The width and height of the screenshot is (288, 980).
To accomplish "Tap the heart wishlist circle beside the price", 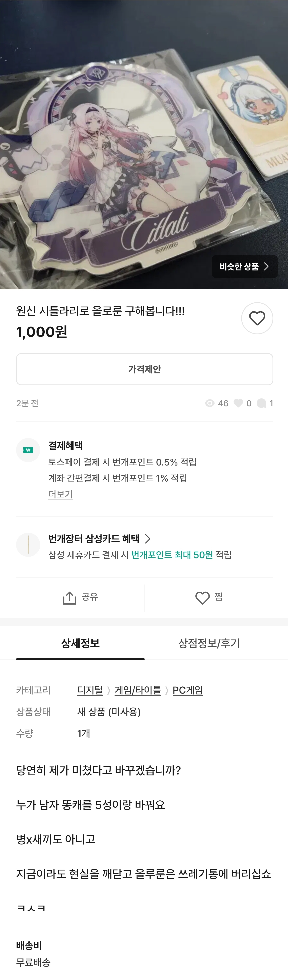I will point(257,318).
